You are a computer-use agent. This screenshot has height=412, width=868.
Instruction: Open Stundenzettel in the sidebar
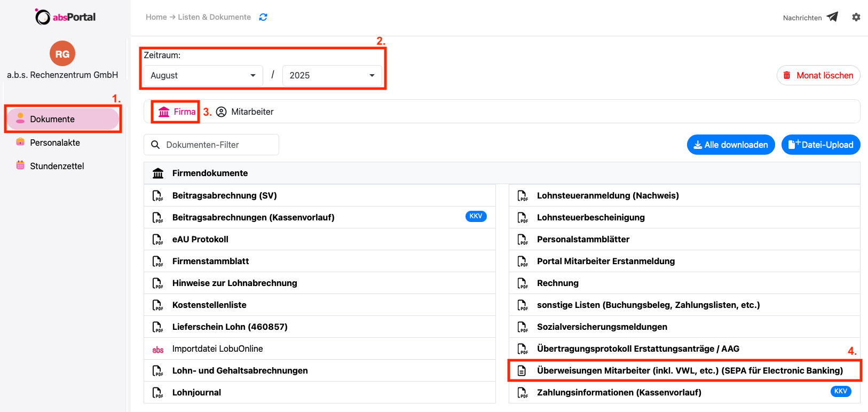pyautogui.click(x=57, y=167)
